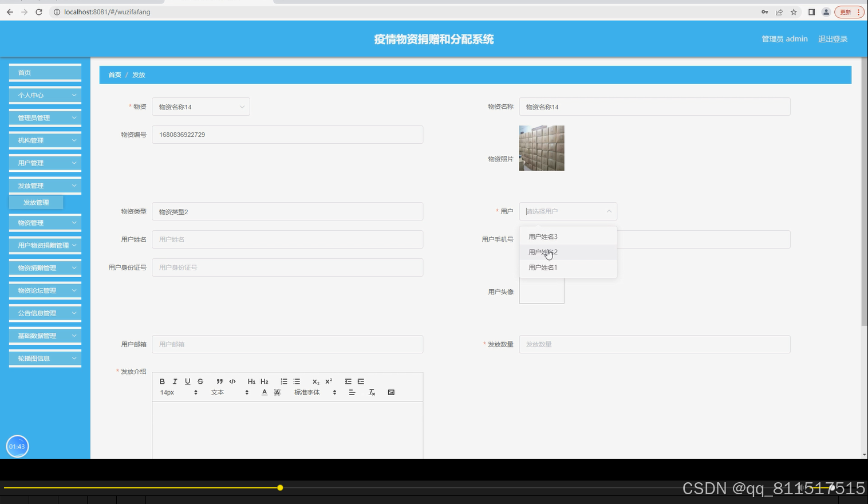The image size is (868, 504).
Task: Click the 管理员 admin account label
Action: click(x=784, y=39)
